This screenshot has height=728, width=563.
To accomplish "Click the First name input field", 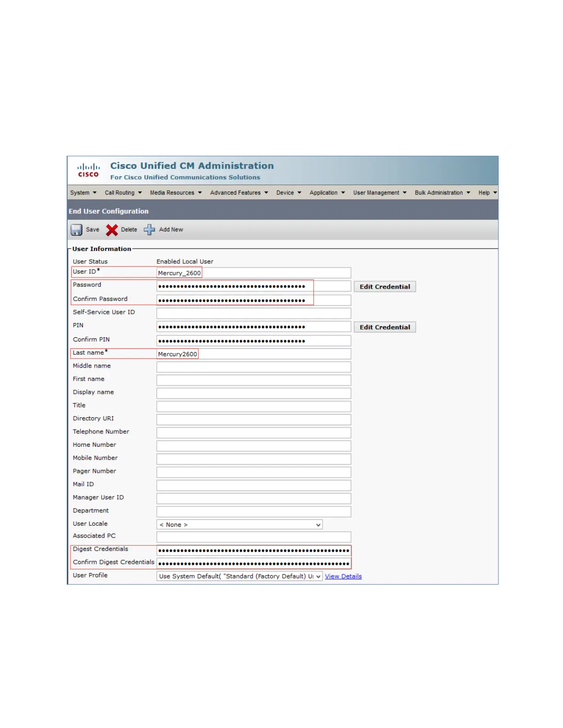I will point(254,381).
